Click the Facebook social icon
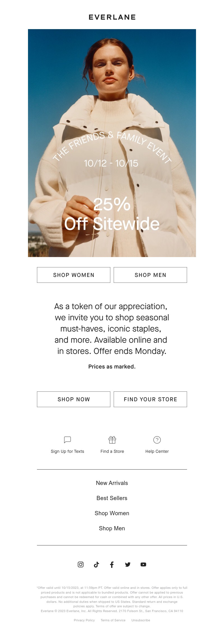 pyautogui.click(x=112, y=564)
